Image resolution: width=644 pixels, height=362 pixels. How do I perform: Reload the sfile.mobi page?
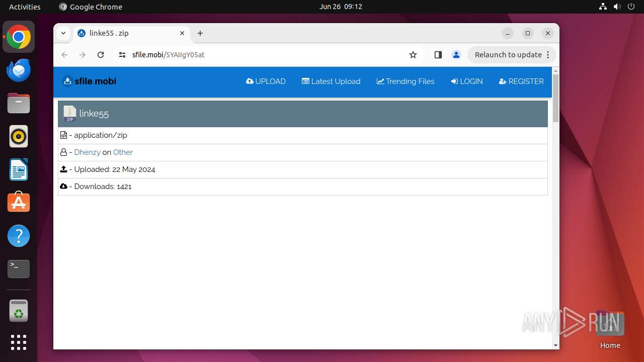101,55
